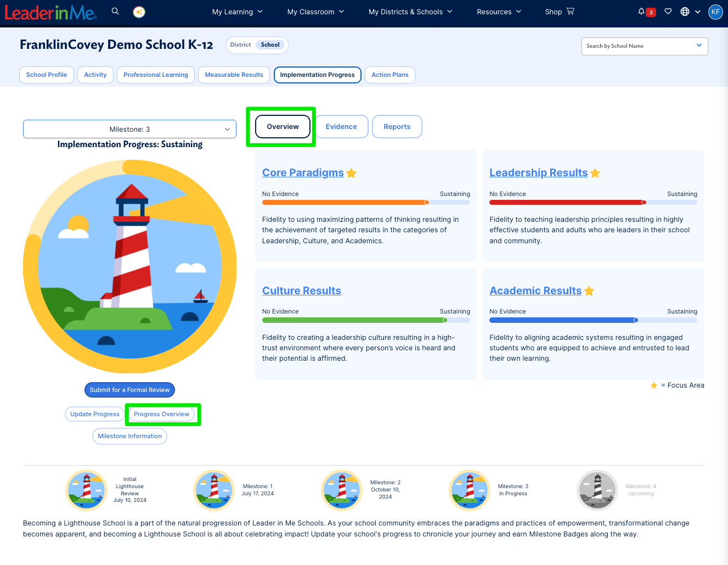Open the KF user profile avatar
This screenshot has width=728, height=565.
click(715, 12)
